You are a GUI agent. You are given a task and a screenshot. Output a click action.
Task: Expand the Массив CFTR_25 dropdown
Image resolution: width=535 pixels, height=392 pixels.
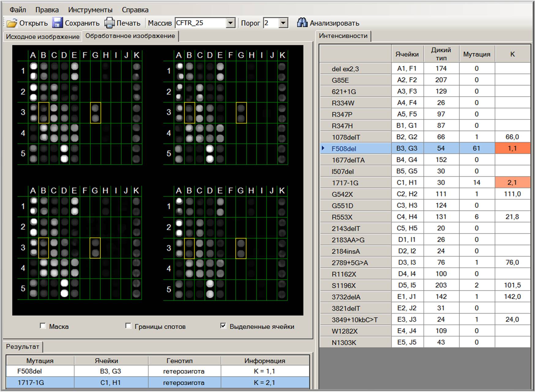point(230,23)
